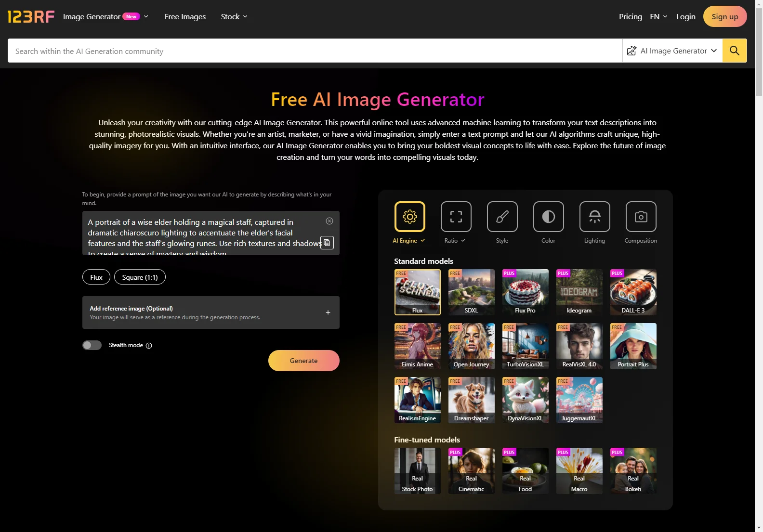Select the Ratio frame icon

pyautogui.click(x=456, y=217)
